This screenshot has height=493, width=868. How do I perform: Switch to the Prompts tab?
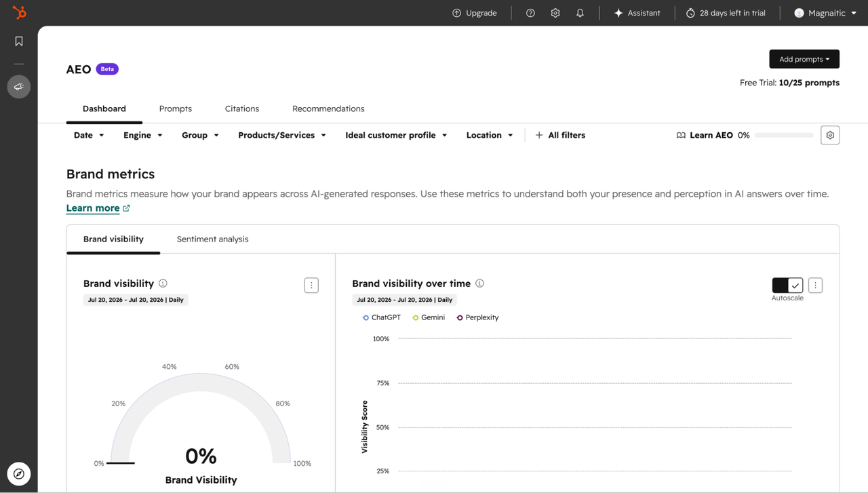click(x=176, y=109)
